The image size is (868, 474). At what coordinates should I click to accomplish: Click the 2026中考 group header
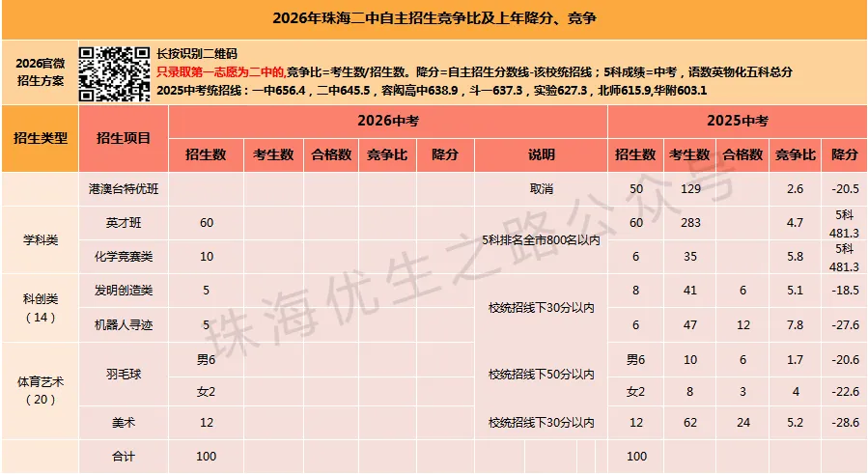pos(388,121)
